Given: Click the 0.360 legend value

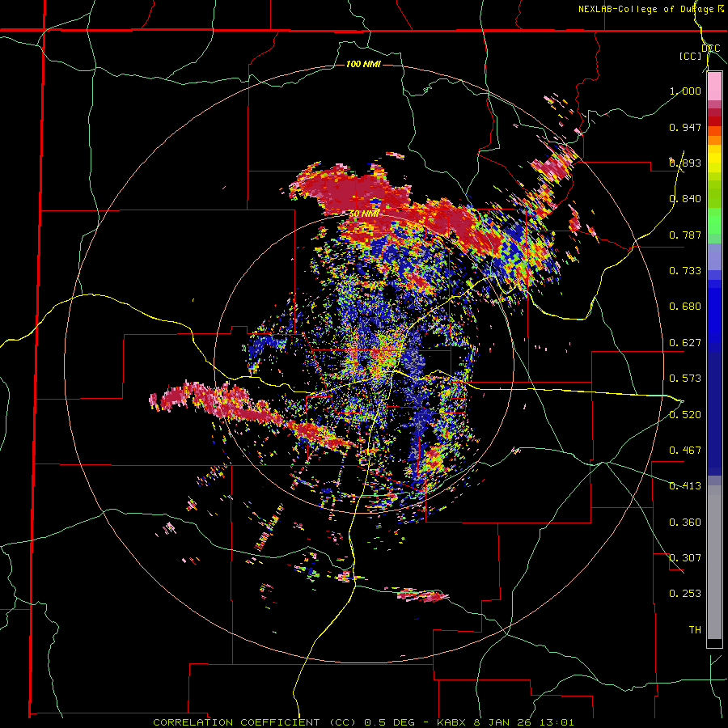Looking at the screenshot, I should click(x=685, y=523).
